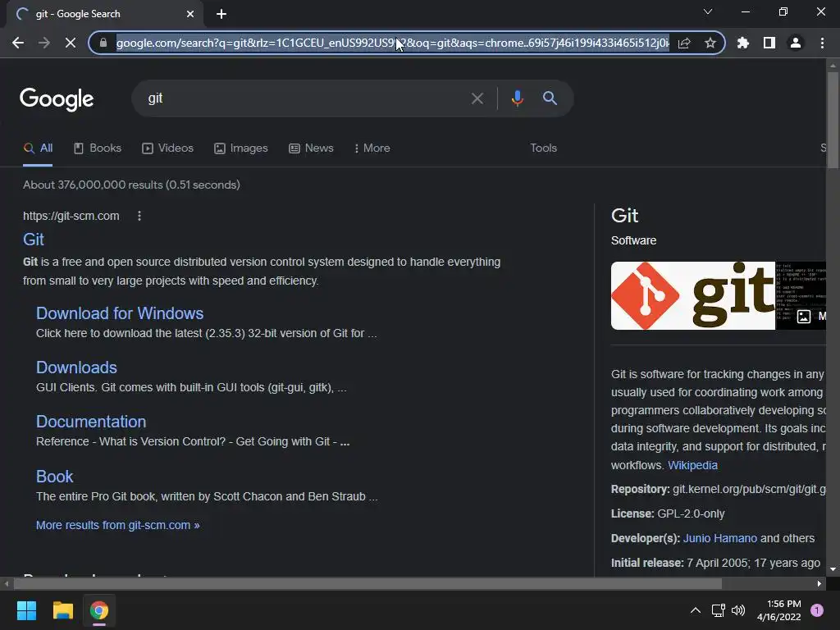Screen dimensions: 840x630
Task: Open Chrome profile avatar
Action: click(x=796, y=43)
